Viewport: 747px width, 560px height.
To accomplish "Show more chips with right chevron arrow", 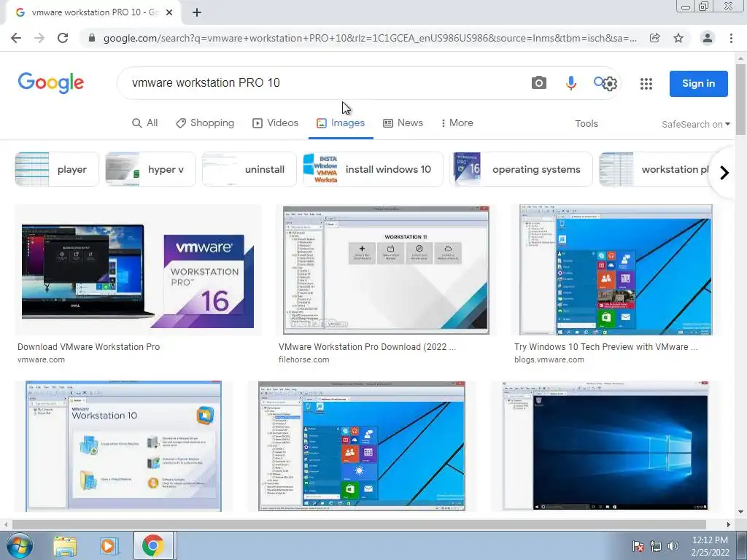I will tap(724, 172).
